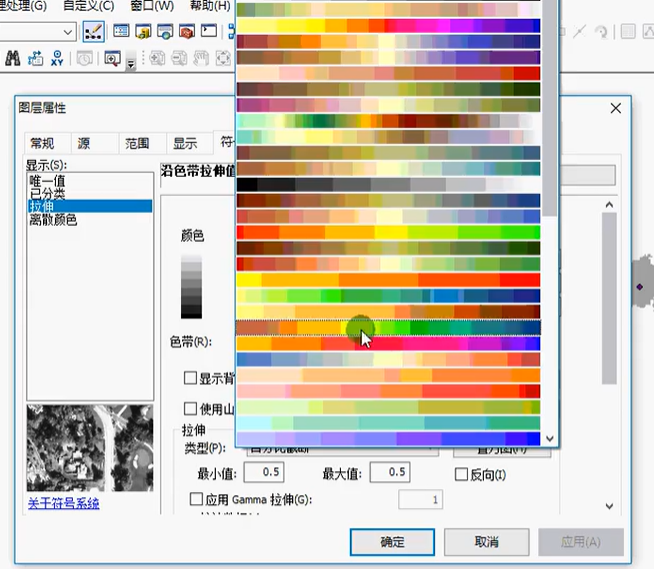654x569 pixels.
Task: Click the color ramp list scroll-down arrow
Action: point(550,438)
